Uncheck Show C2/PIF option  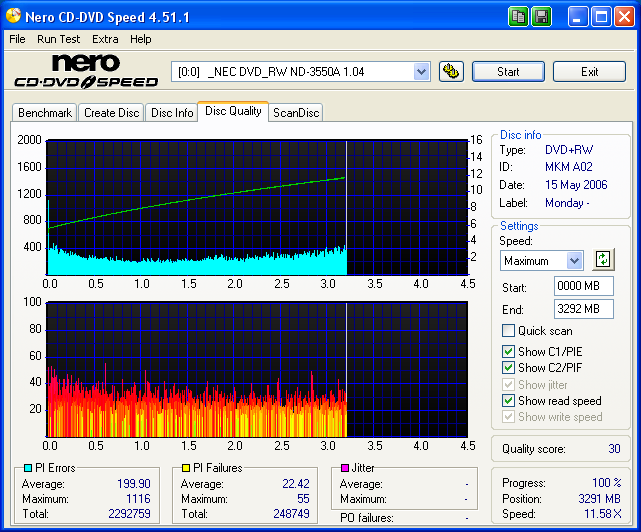coord(509,368)
